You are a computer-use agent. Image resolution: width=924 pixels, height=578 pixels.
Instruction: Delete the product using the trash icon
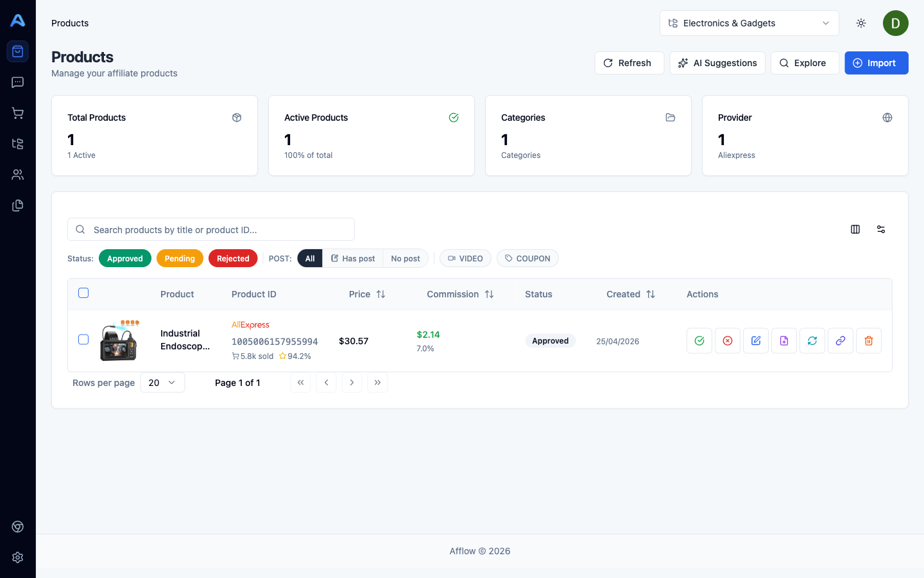pyautogui.click(x=869, y=340)
